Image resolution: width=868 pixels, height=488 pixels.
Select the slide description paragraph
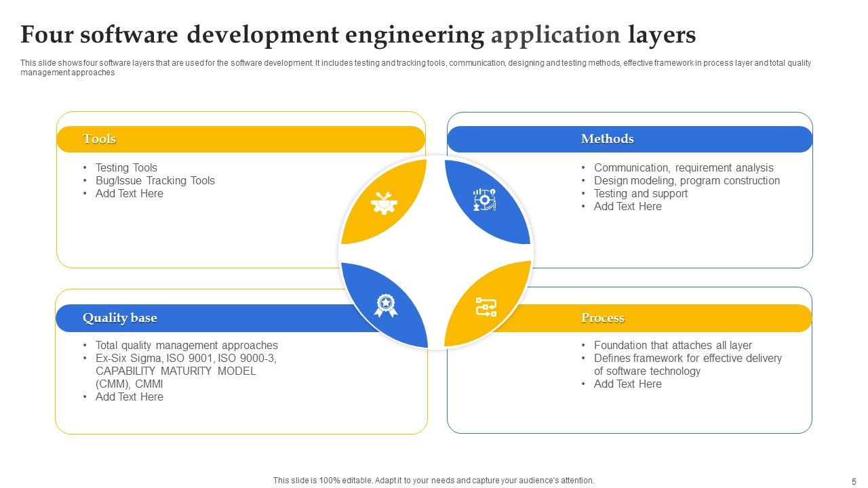click(416, 66)
